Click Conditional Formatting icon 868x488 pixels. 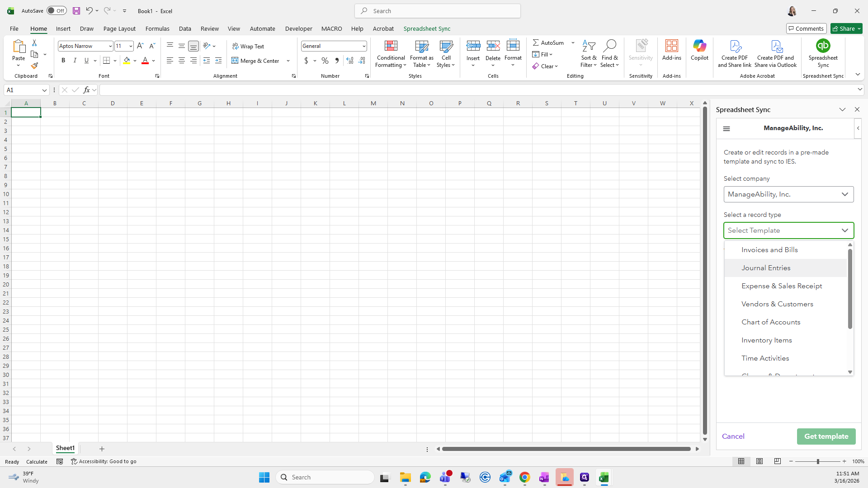click(x=391, y=47)
